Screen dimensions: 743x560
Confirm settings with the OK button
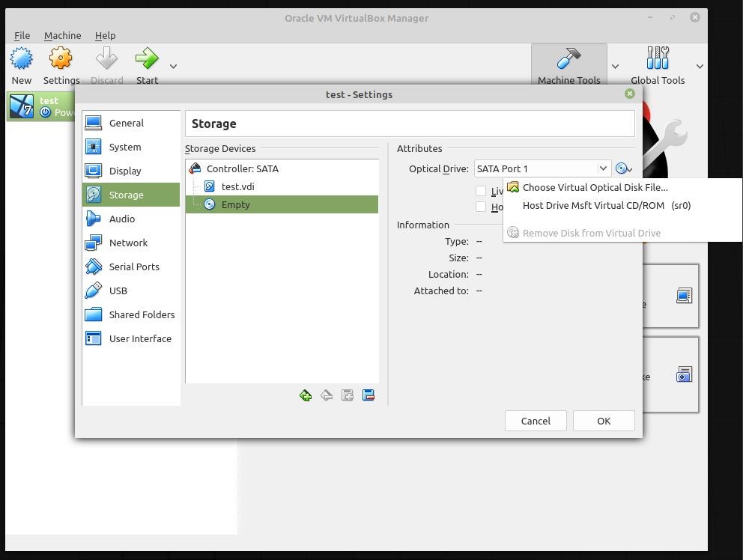[x=604, y=421]
